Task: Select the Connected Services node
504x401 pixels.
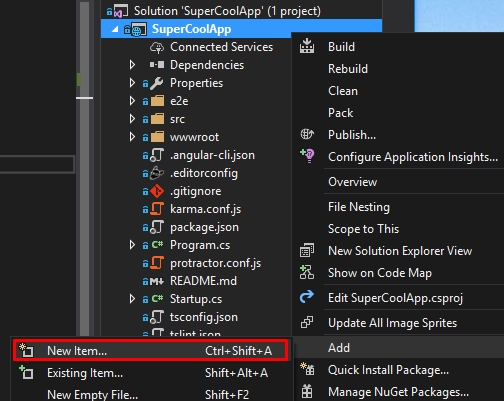Action: (x=221, y=47)
